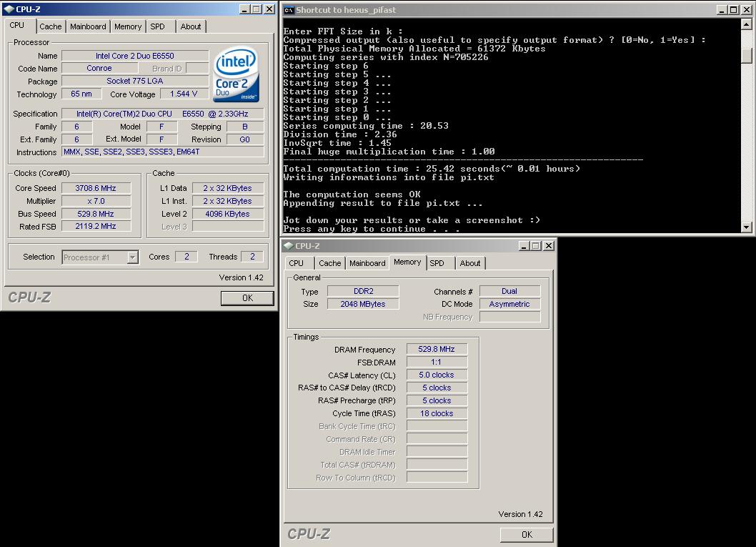This screenshot has height=547, width=756.
Task: Click the CPU-Z title bar icon in the top window
Action: (9, 9)
